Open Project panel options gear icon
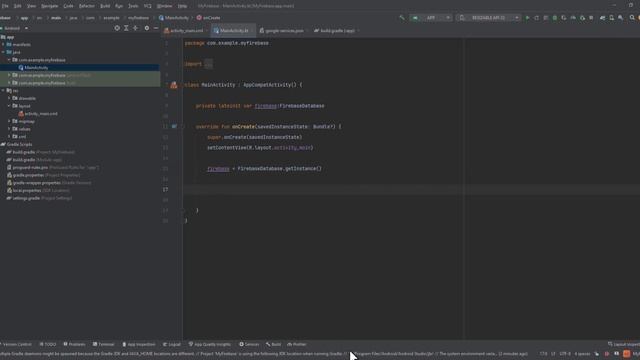This screenshot has width=640, height=360. click(147, 28)
